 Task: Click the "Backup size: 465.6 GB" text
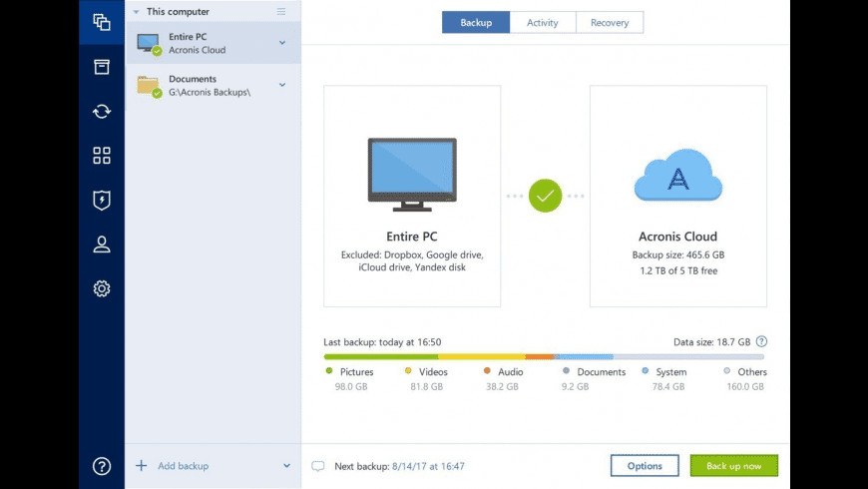[x=678, y=254]
